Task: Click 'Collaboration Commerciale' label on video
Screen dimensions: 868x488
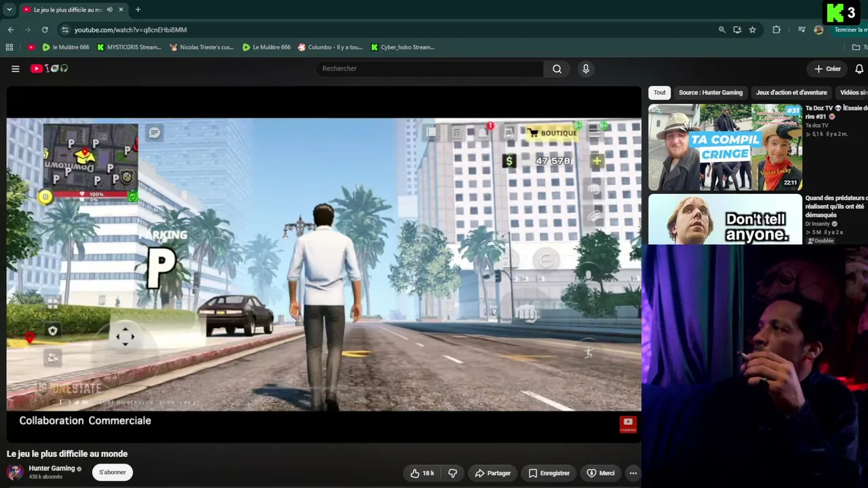Action: tap(85, 421)
